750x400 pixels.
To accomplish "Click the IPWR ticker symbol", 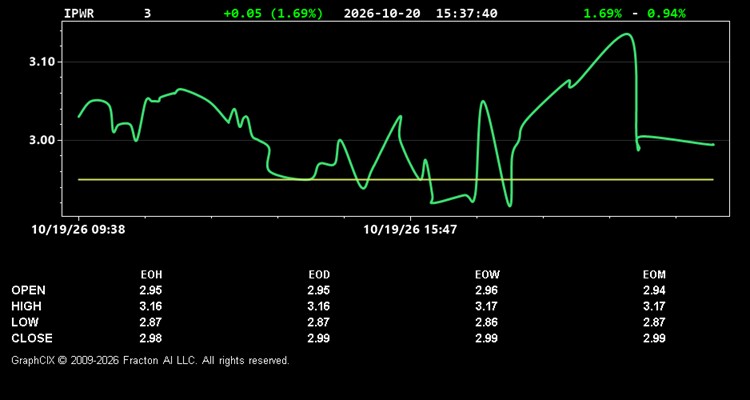I will (79, 13).
